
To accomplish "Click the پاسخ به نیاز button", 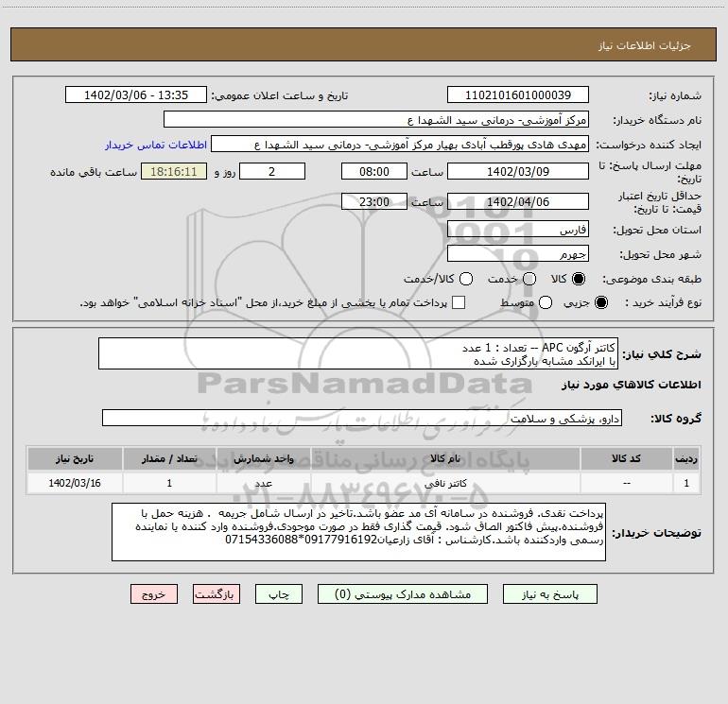I will [x=549, y=594].
